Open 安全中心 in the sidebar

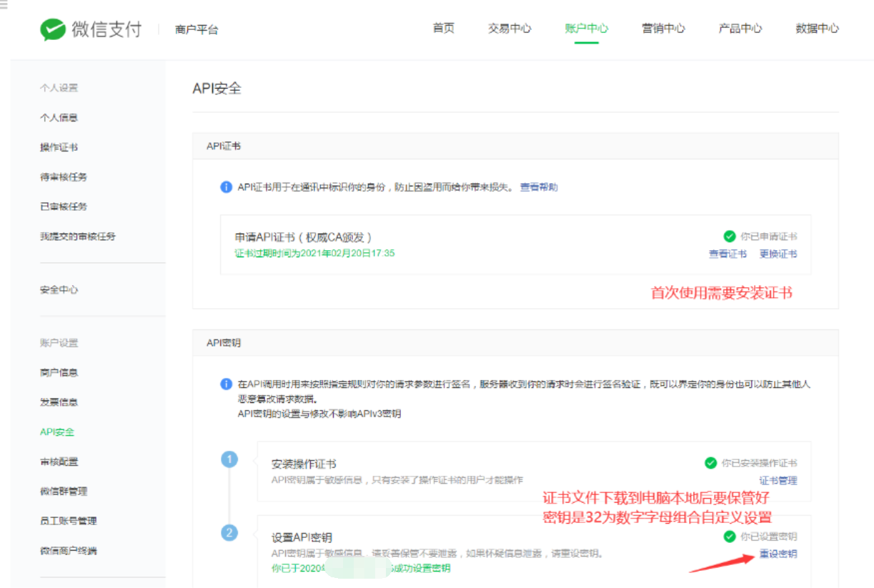pos(59,290)
